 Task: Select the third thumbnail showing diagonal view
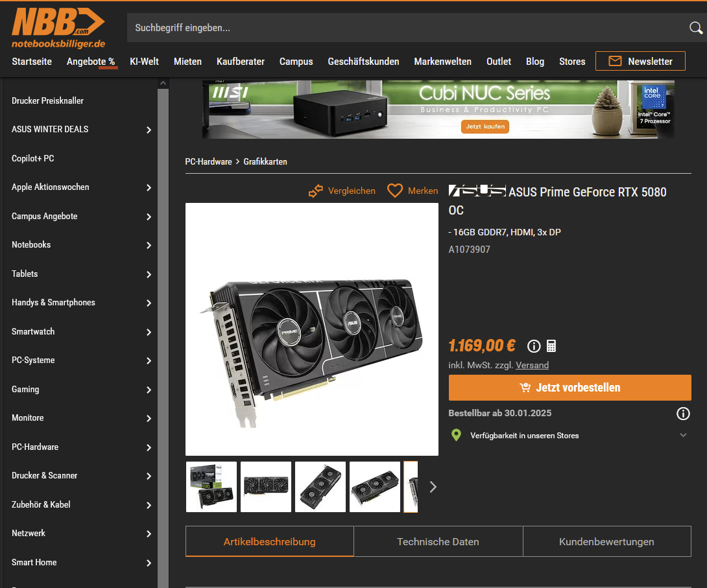click(320, 487)
